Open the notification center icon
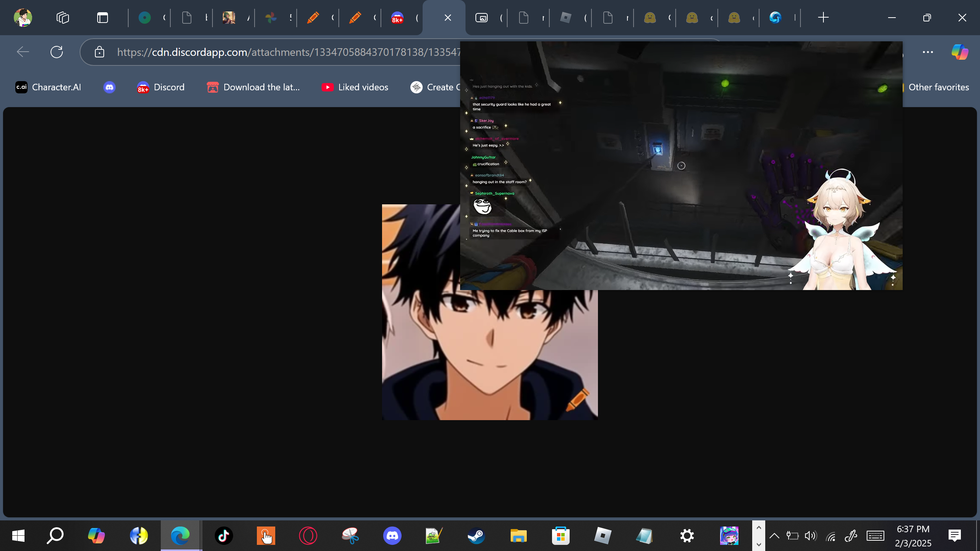Image resolution: width=980 pixels, height=551 pixels. [955, 536]
